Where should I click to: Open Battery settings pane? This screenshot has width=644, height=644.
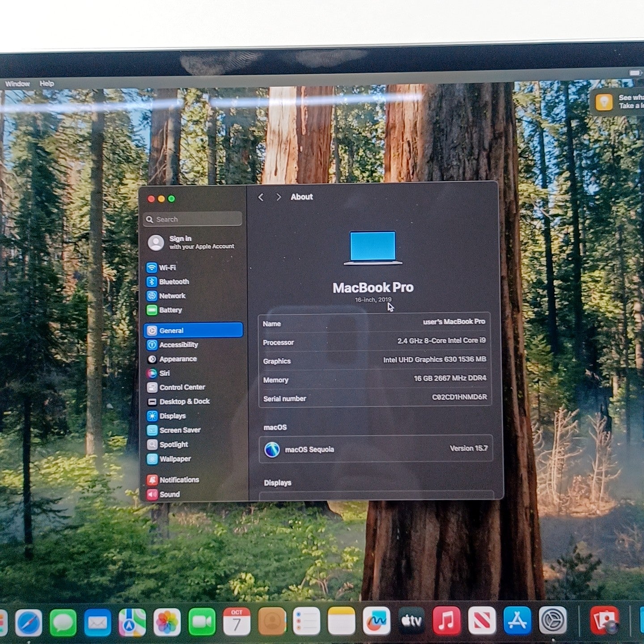170,310
